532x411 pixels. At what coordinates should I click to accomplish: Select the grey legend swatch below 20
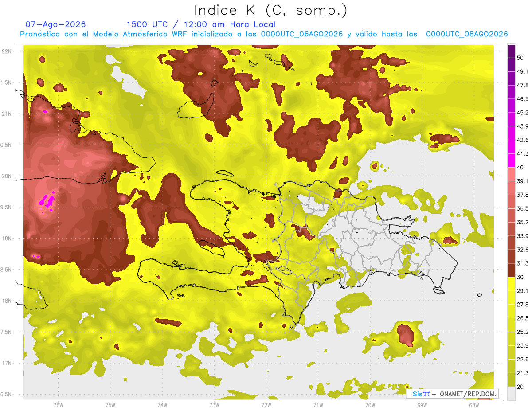point(511,394)
